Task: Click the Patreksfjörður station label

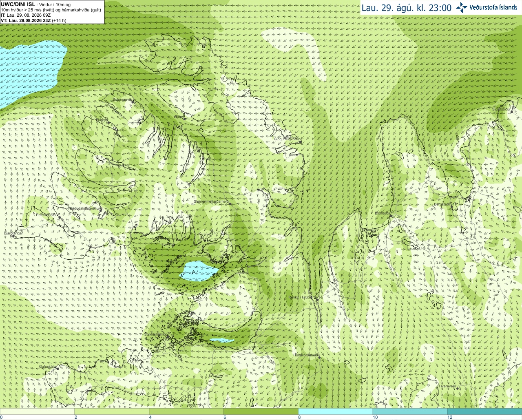Action: tap(47, 214)
